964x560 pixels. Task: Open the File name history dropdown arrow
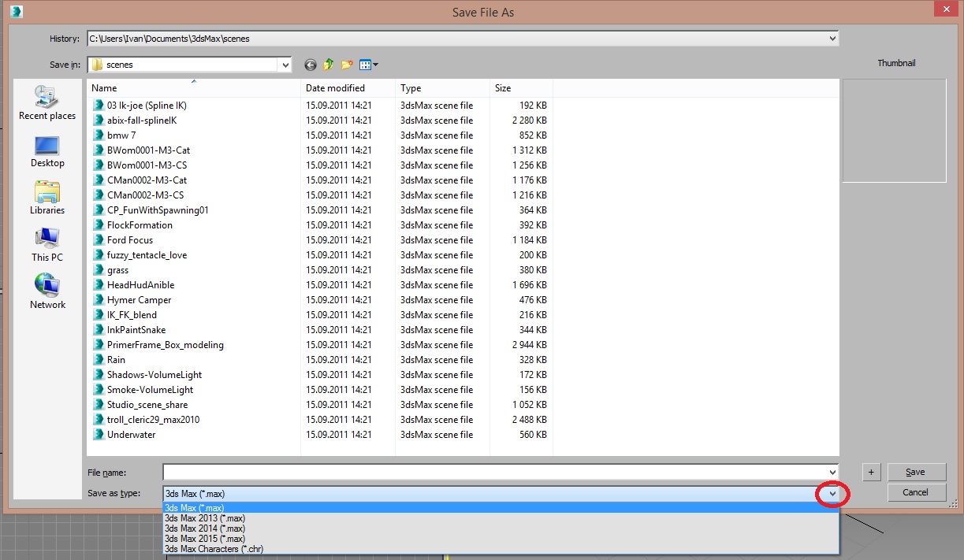[x=832, y=473]
